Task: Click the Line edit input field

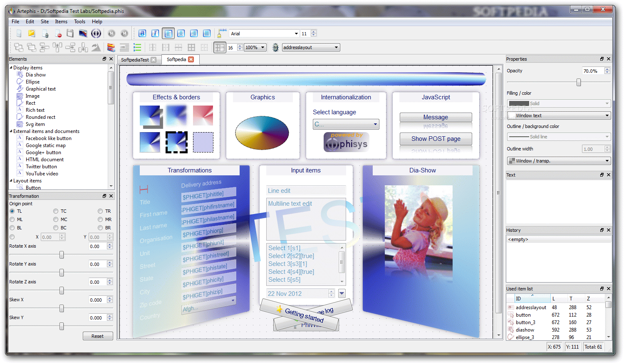Action: pos(306,190)
